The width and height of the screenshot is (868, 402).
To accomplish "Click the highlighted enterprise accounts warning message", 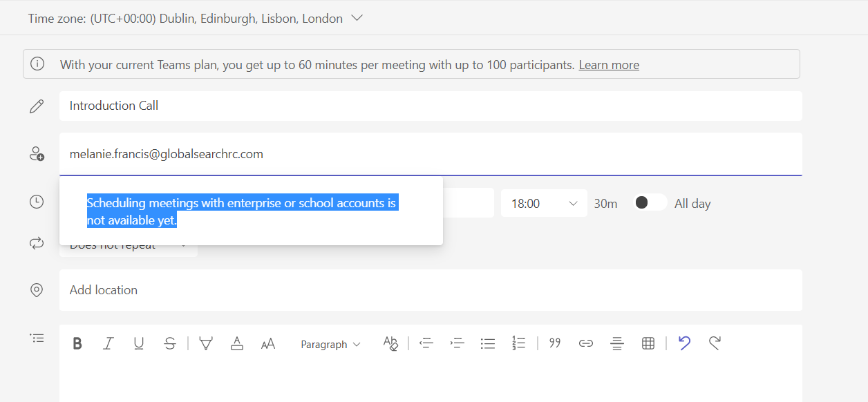I will click(x=242, y=211).
